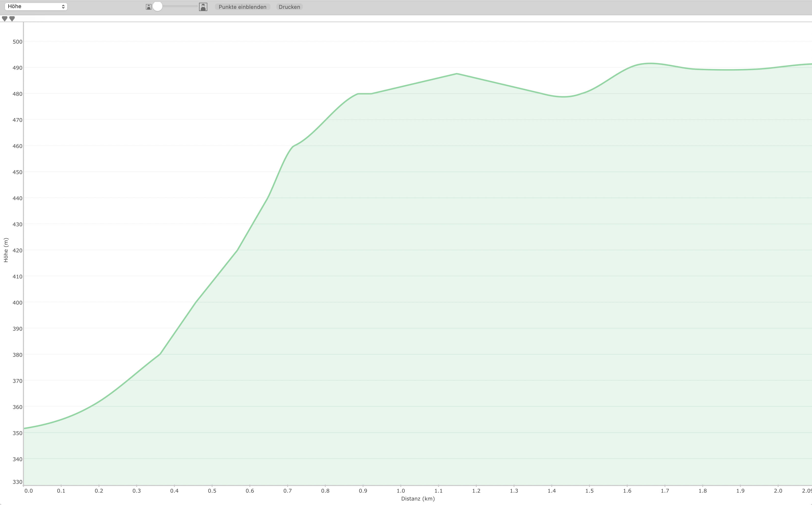This screenshot has width=812, height=505.
Task: Click the 500 label on elevation axis
Action: (x=17, y=42)
